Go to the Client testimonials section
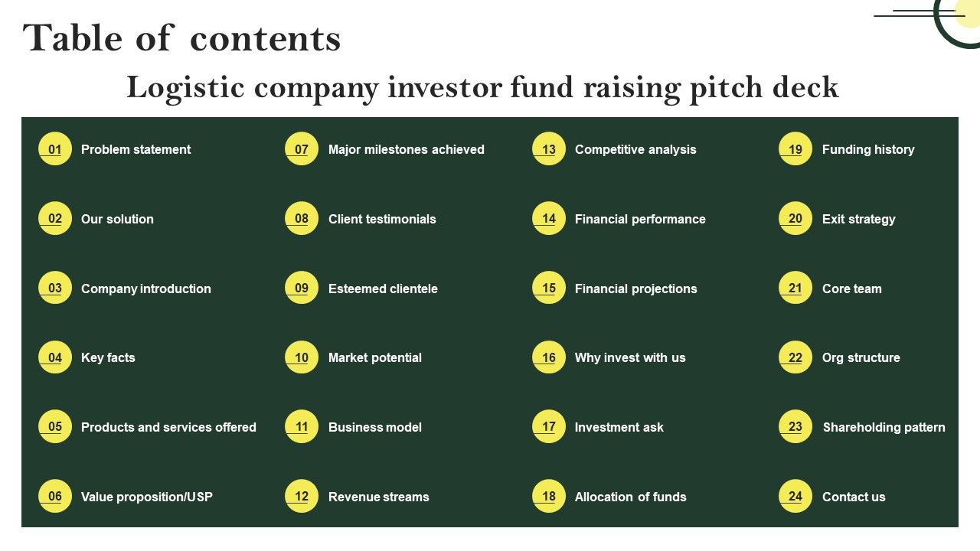The width and height of the screenshot is (980, 551). [382, 219]
